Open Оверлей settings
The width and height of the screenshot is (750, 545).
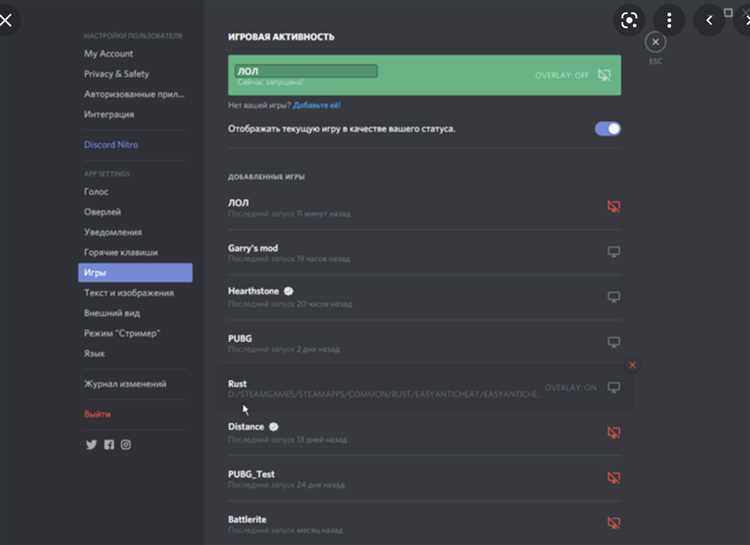102,212
